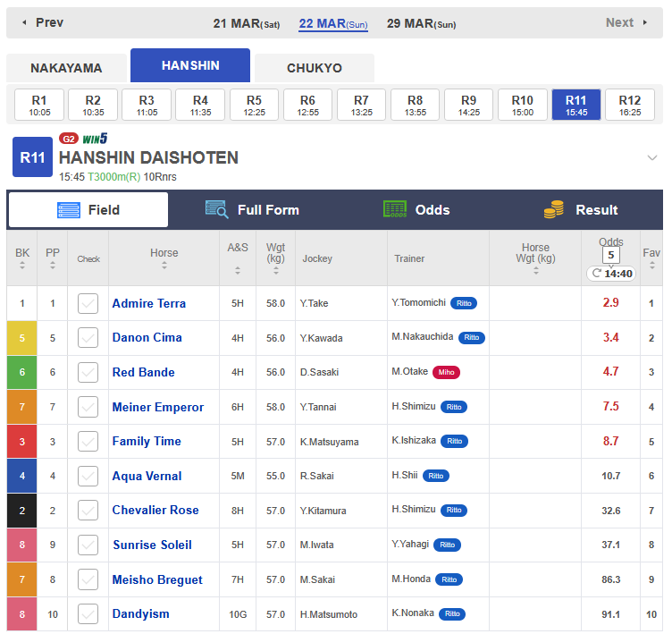Check the box for Danon Cima
The height and width of the screenshot is (634, 672).
pyautogui.click(x=88, y=338)
